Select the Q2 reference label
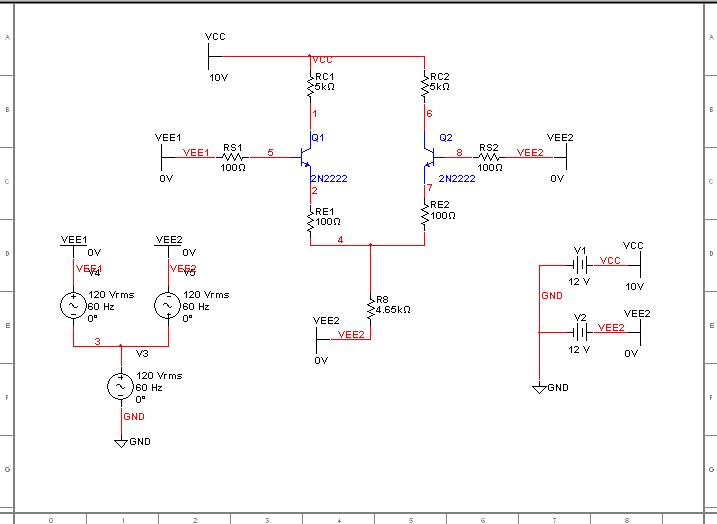 coord(446,138)
